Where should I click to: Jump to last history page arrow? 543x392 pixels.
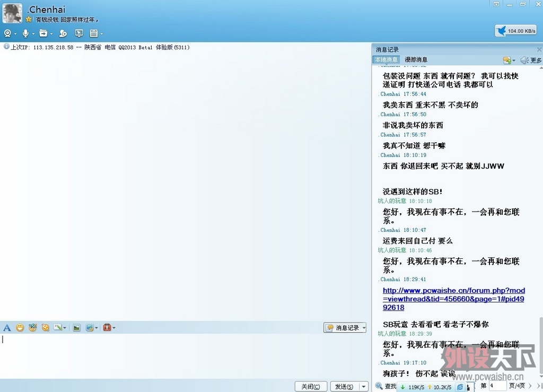[539, 386]
